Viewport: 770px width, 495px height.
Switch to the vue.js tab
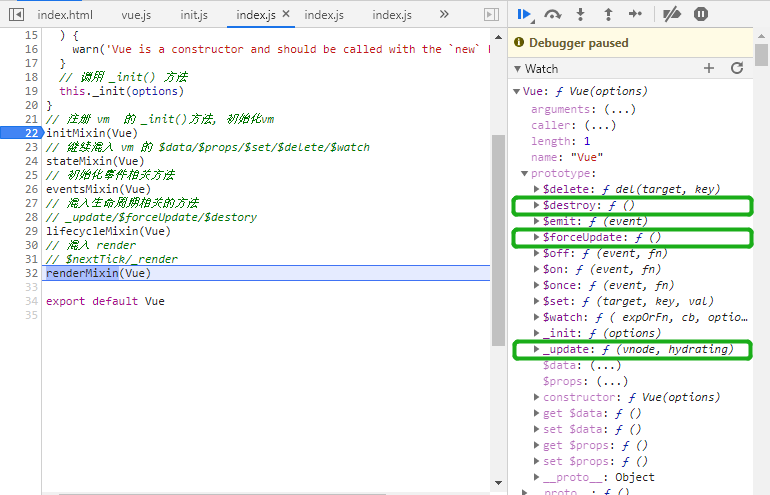click(x=136, y=15)
